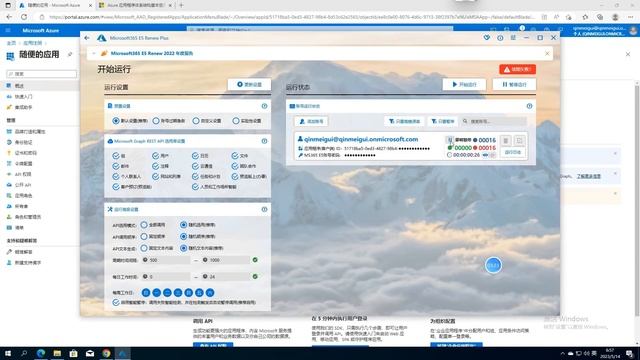Select fixed text content for API text generation
This screenshot has width=640, height=360.
(144, 248)
